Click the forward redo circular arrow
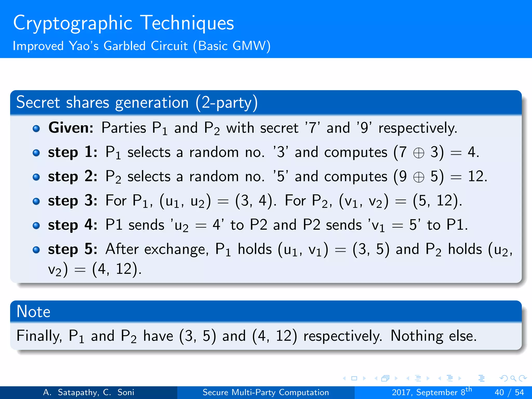This screenshot has width=532, height=399. click(523, 378)
